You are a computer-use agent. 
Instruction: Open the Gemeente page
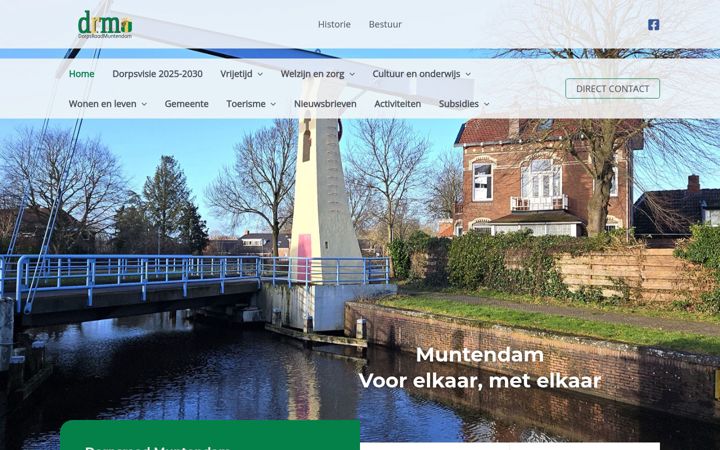pyautogui.click(x=186, y=104)
